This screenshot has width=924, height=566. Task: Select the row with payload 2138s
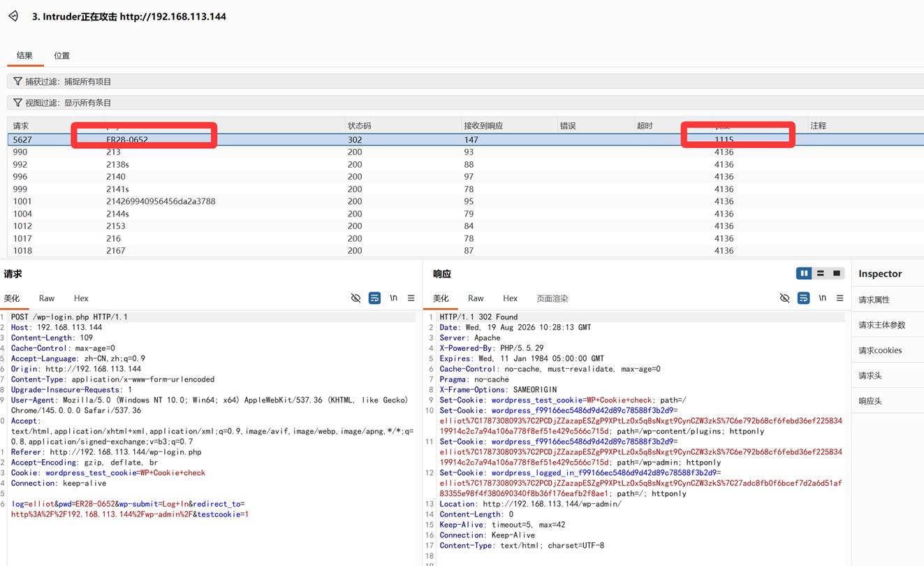click(x=465, y=165)
